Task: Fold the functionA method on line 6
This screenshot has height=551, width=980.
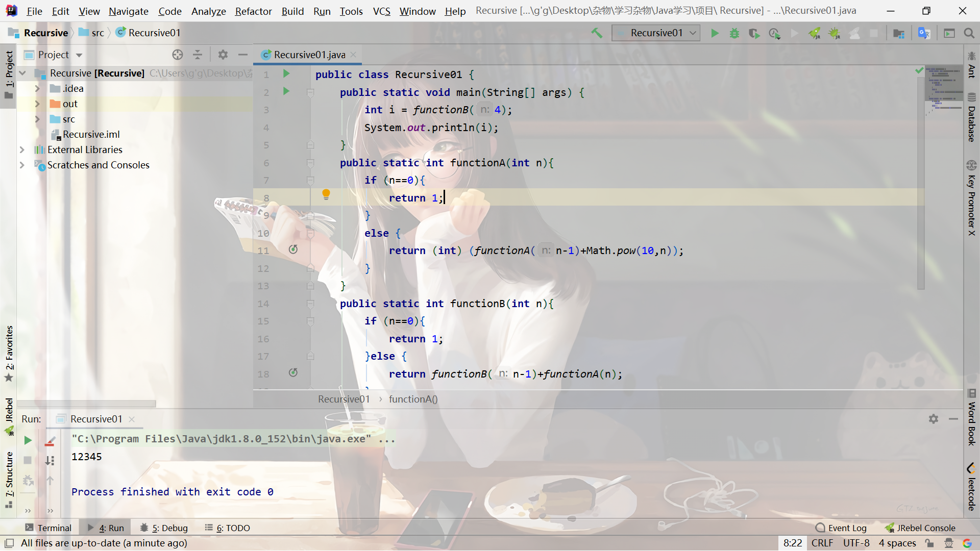Action: [x=310, y=163]
